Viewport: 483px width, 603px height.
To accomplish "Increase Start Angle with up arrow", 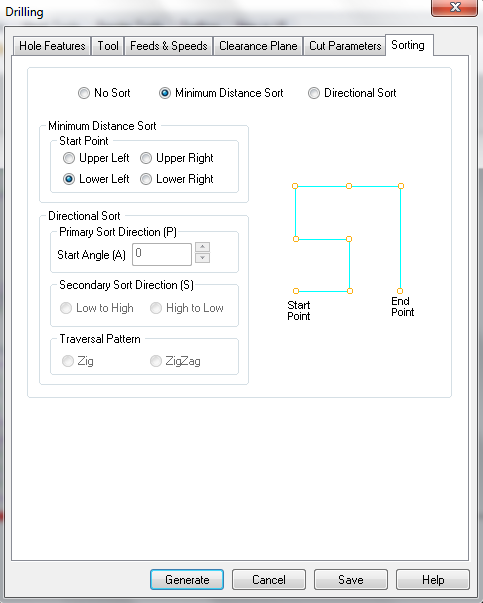I will coord(203,247).
